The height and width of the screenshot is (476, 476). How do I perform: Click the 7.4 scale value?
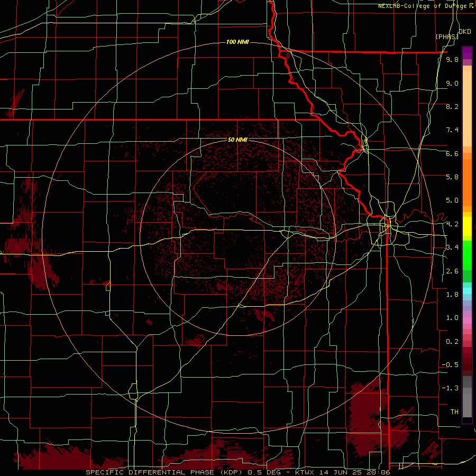(x=452, y=130)
